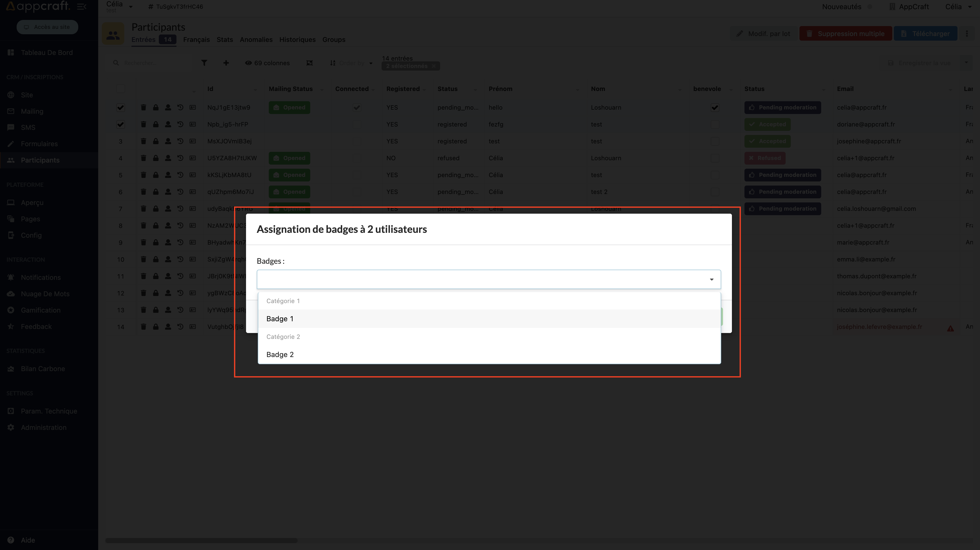Open Gamification in the sidebar
Viewport: 980px width, 550px height.
40,310
